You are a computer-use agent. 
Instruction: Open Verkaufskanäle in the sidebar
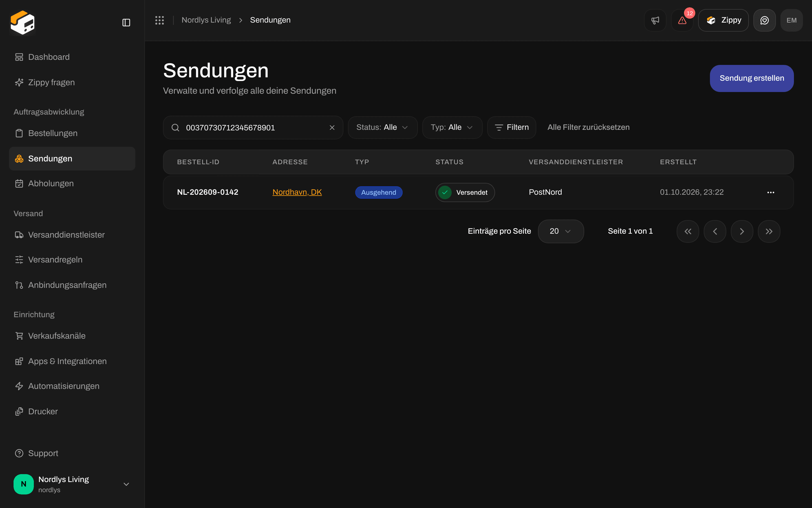72,336
